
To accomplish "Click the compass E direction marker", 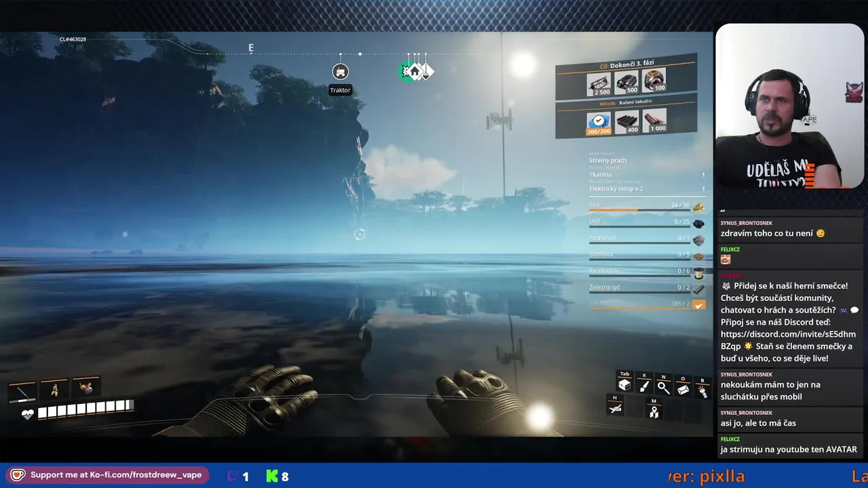I will [251, 48].
